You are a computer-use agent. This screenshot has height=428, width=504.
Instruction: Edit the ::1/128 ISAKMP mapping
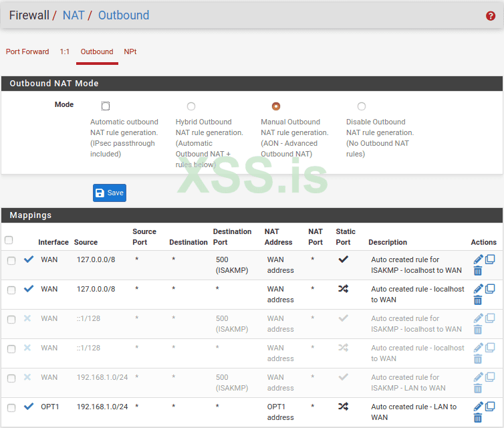coord(478,318)
